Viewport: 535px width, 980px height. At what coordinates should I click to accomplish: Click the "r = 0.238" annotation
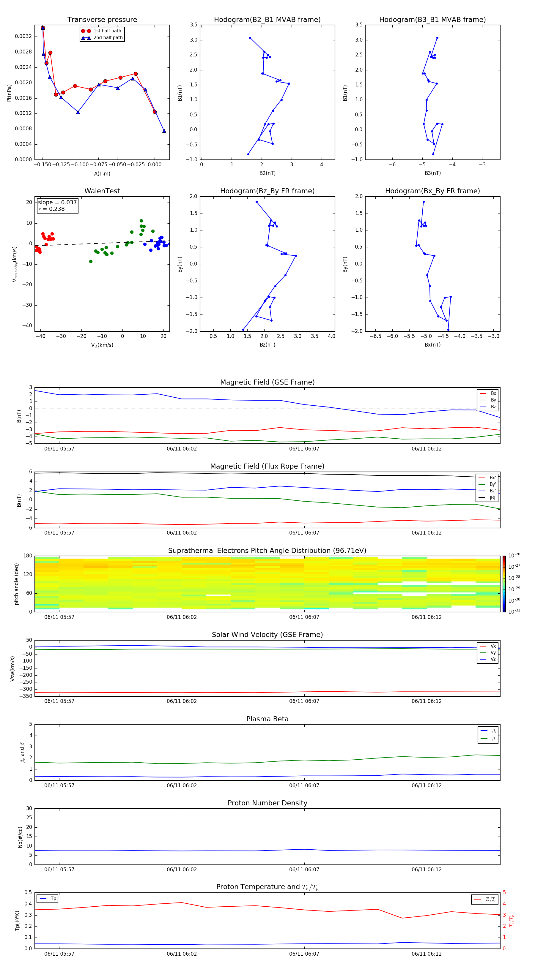[x=51, y=209]
